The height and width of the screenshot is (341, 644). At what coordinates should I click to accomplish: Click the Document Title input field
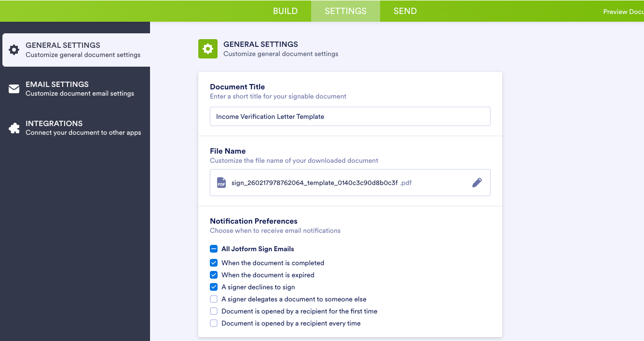tap(350, 116)
